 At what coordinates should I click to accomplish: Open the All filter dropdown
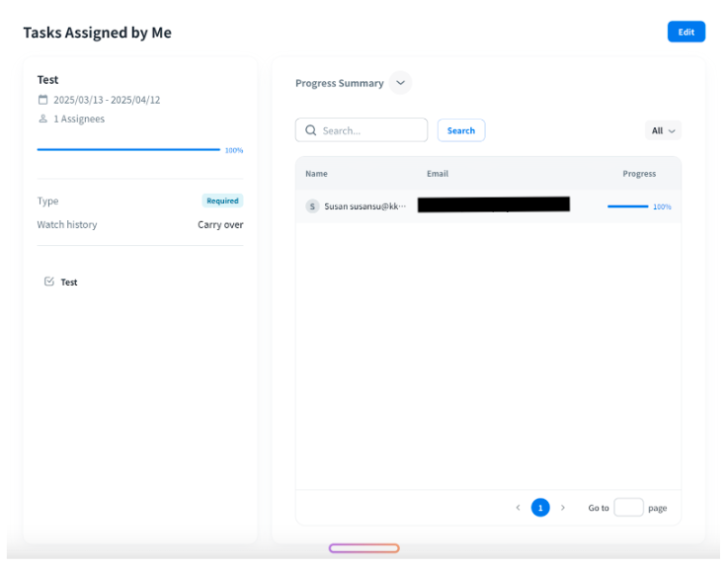663,130
